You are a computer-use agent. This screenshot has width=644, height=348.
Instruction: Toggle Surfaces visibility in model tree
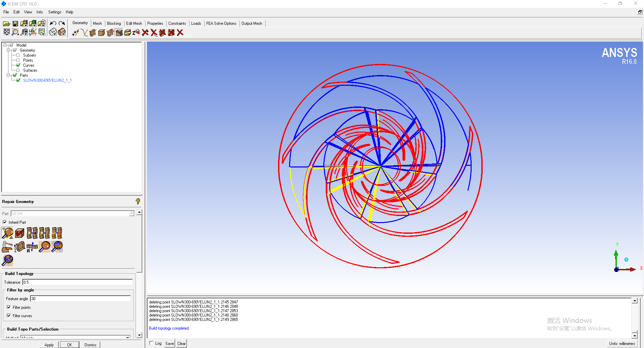[18, 70]
